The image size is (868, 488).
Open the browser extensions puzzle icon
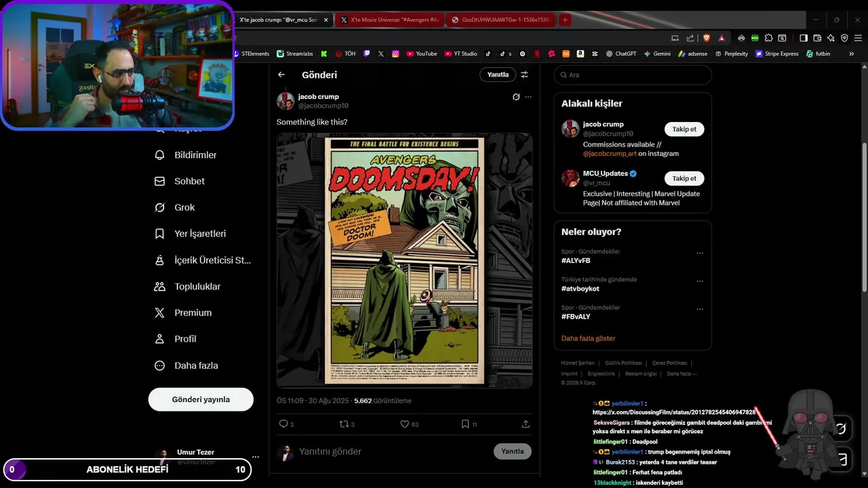768,38
